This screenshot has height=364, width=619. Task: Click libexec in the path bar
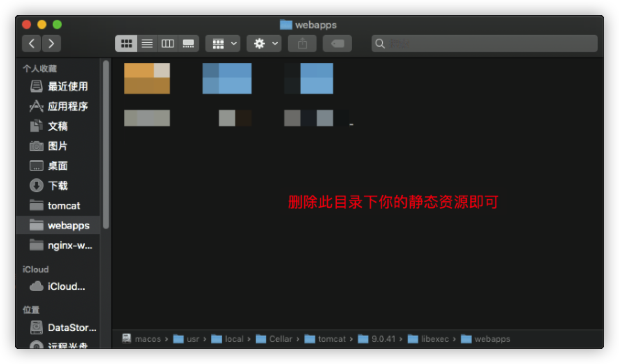[428, 339]
